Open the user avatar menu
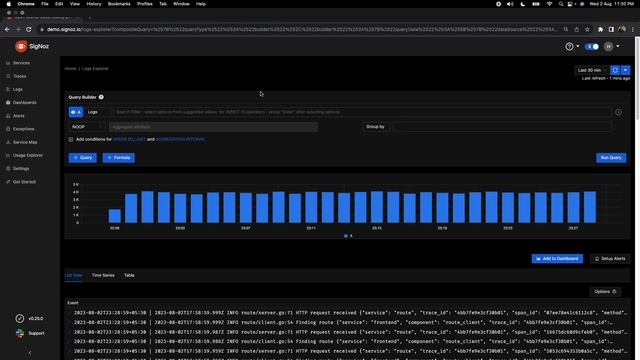The height and width of the screenshot is (360, 640). (608, 47)
